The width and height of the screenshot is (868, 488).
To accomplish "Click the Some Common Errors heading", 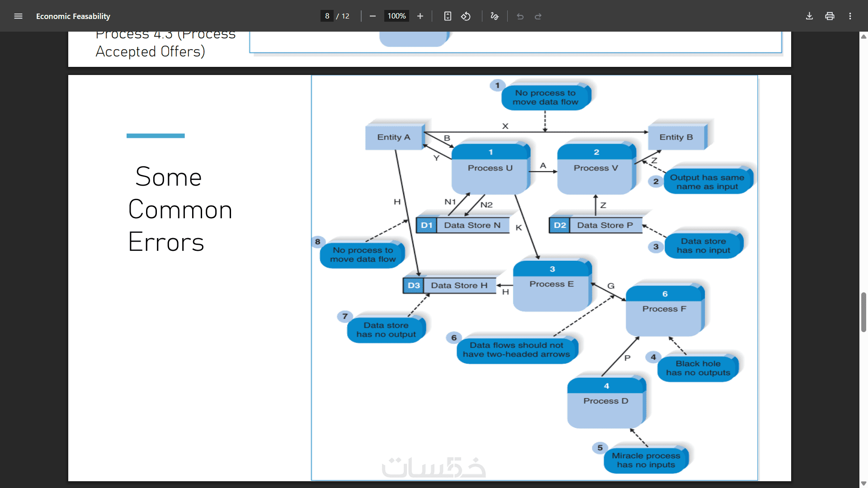I will pyautogui.click(x=179, y=209).
